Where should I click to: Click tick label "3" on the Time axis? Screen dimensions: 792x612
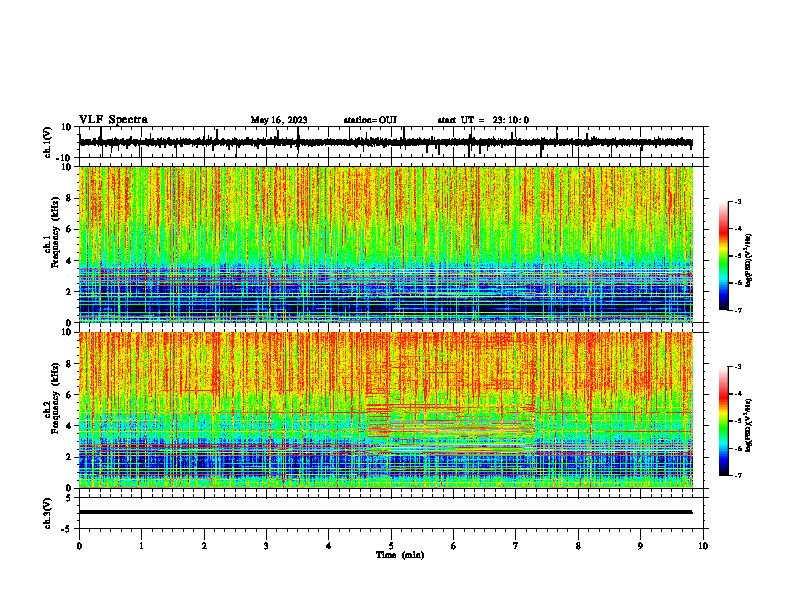[266, 546]
